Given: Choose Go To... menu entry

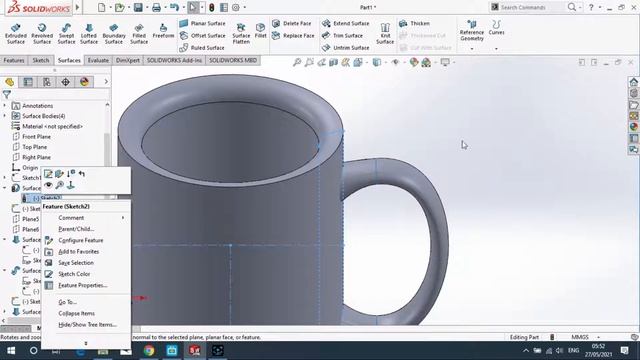Looking at the screenshot, I should click(x=86, y=302).
